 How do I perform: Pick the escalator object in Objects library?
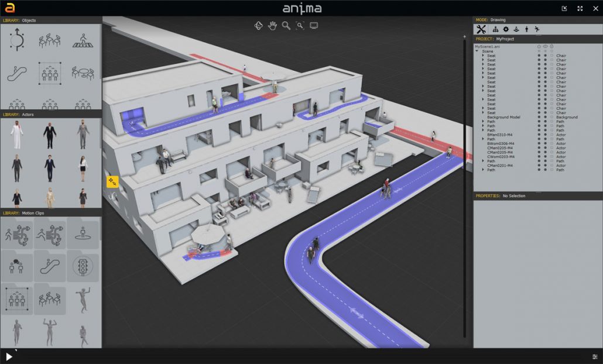click(17, 73)
